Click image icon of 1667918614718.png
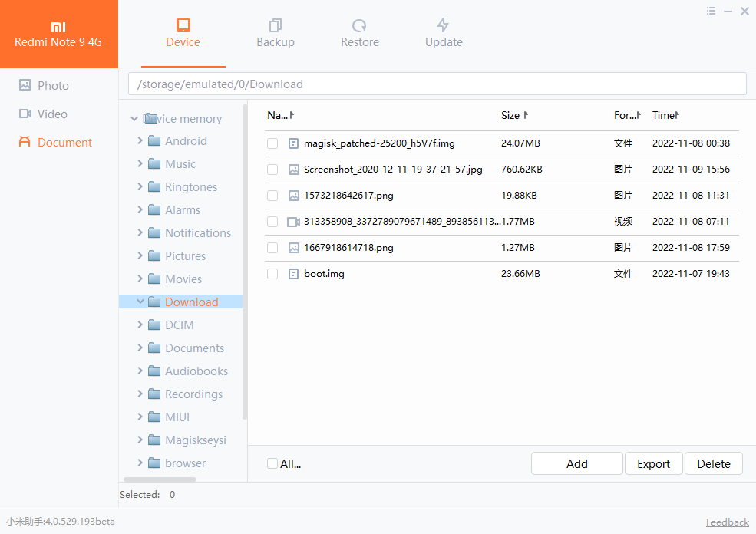 [x=293, y=248]
